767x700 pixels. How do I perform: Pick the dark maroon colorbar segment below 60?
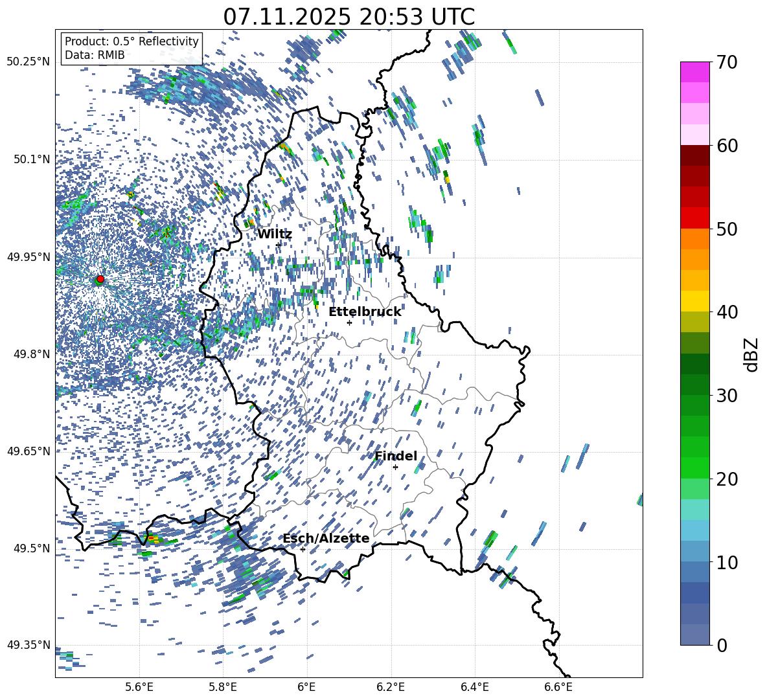point(695,155)
